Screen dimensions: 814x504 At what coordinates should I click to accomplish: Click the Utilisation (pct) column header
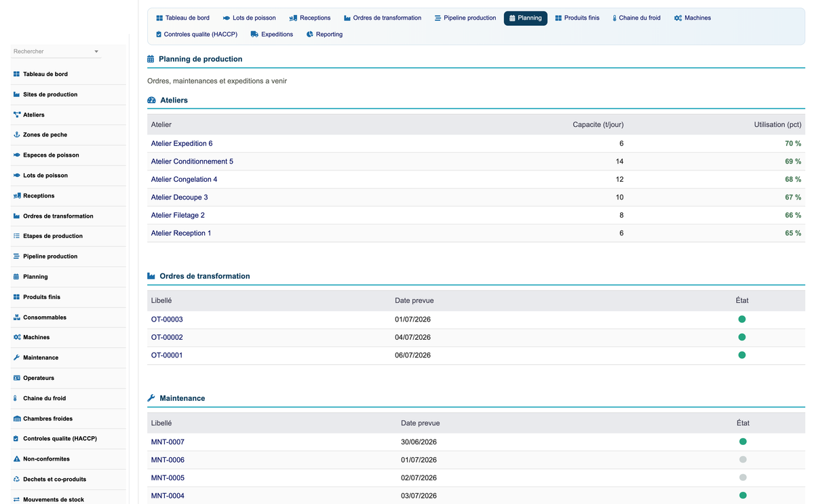coord(777,125)
